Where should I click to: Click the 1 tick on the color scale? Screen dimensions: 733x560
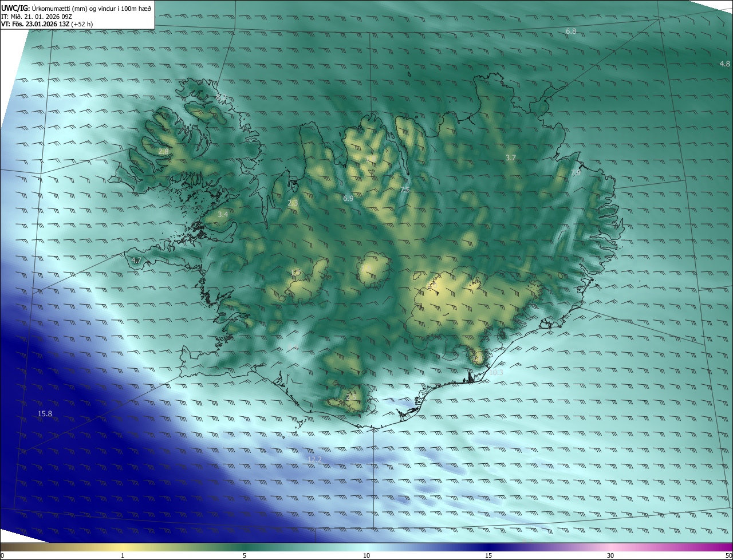tap(123, 555)
